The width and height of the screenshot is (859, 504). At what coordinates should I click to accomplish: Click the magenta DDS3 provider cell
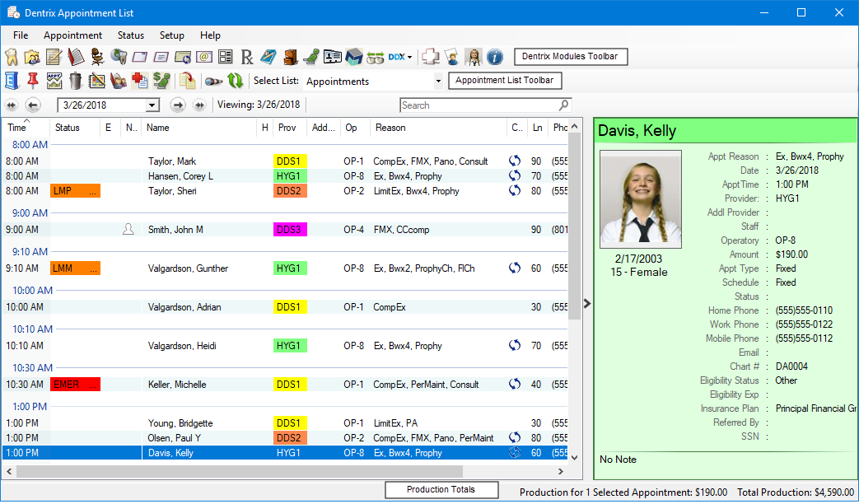(x=290, y=230)
